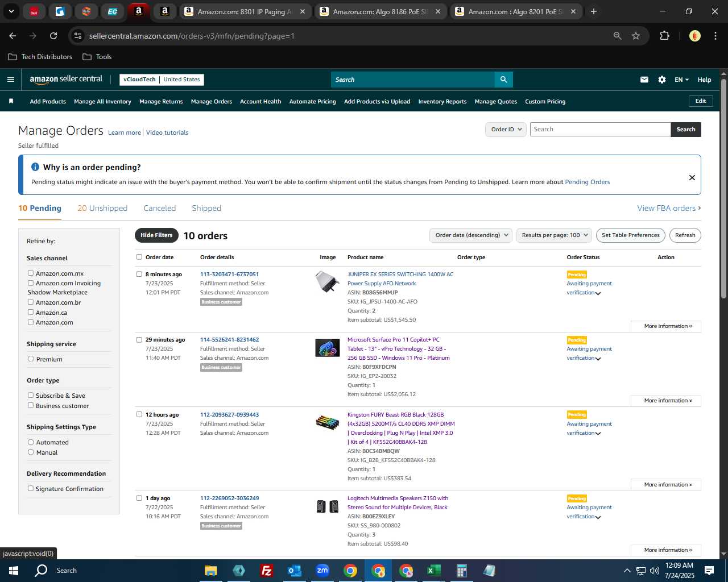The image size is (728, 582).
Task: Open Outlook from taskbar
Action: tap(294, 571)
